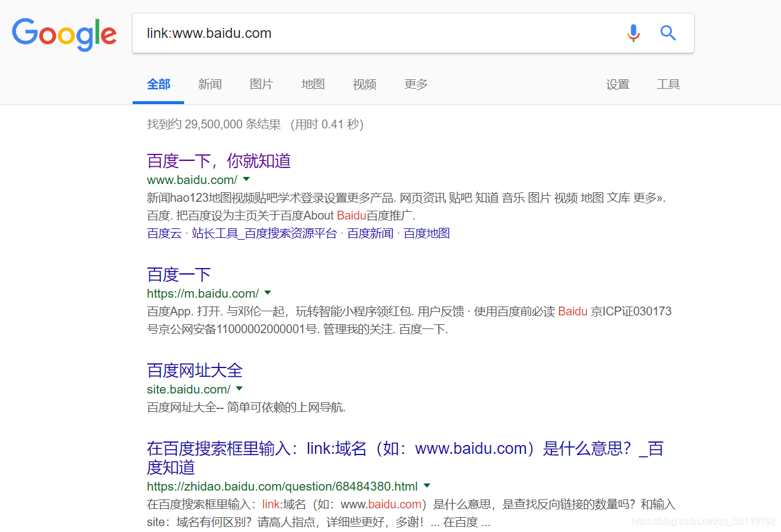Expand dropdown arrow next to zhidao.baidu.com URL

click(x=427, y=486)
